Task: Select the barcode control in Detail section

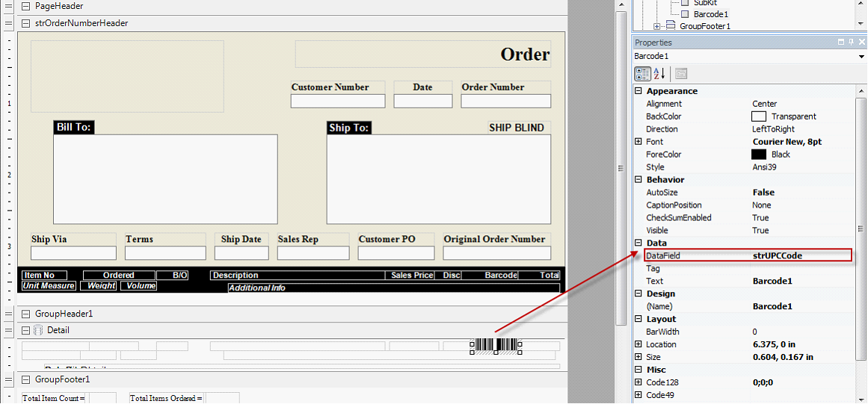Action: click(496, 346)
